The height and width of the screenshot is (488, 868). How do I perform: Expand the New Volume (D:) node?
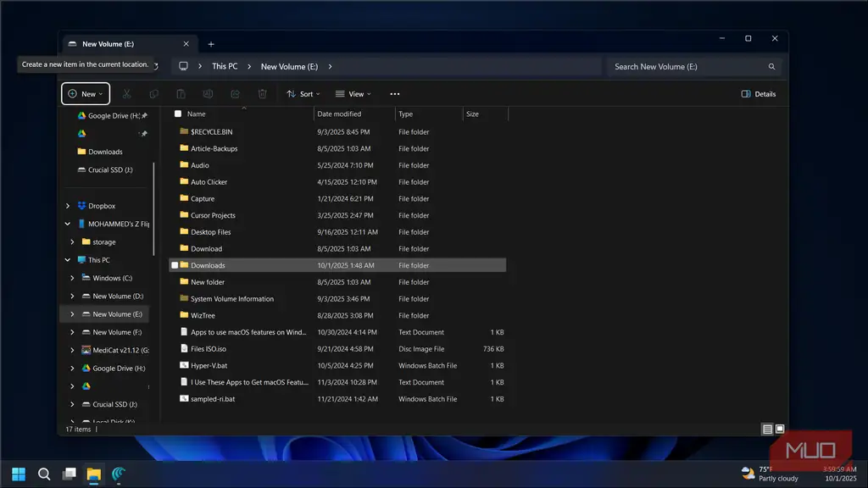pyautogui.click(x=72, y=296)
